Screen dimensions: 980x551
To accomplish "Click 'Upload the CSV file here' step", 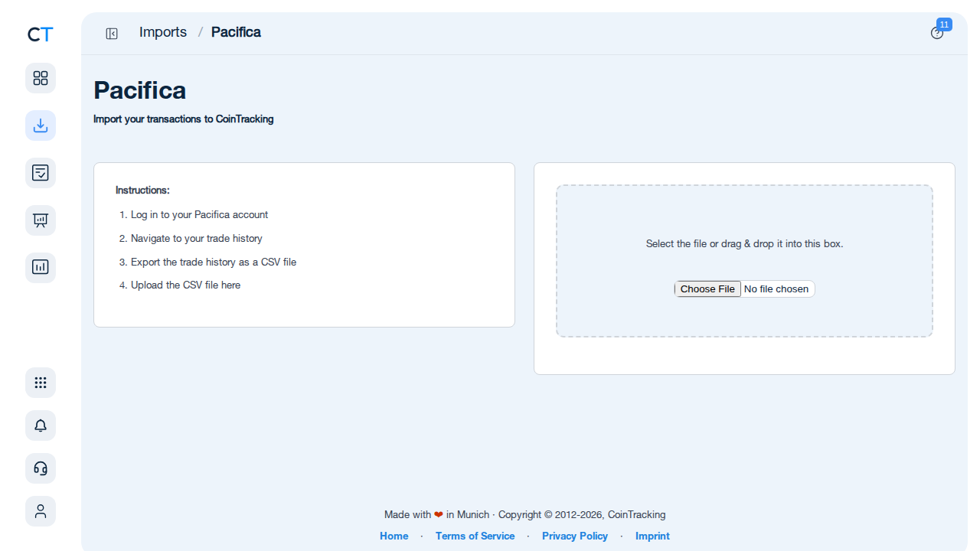I will (185, 285).
